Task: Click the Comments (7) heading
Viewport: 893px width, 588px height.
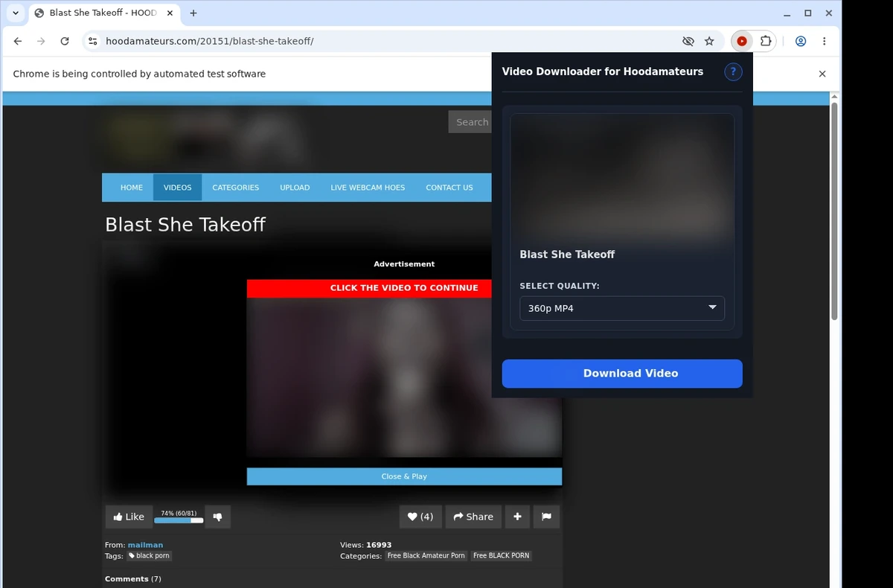Action: [x=133, y=579]
